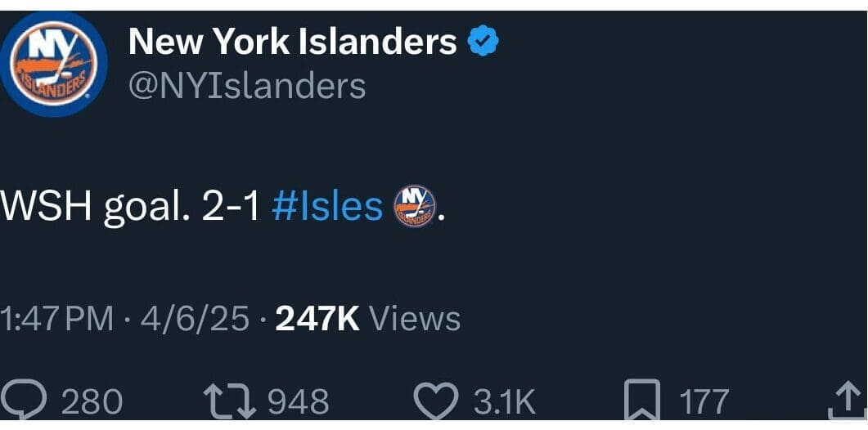
Task: Click the New York Islanders display name
Action: click(292, 42)
